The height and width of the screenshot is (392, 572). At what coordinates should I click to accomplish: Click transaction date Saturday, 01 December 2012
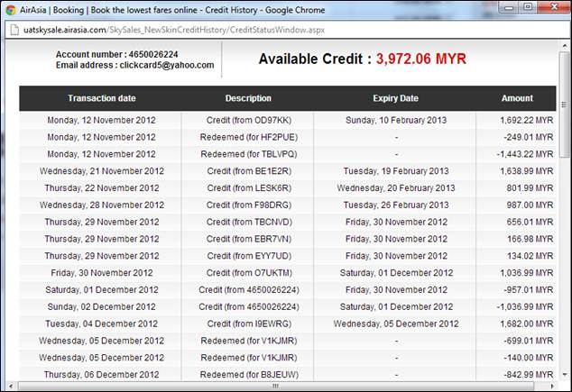pos(102,290)
